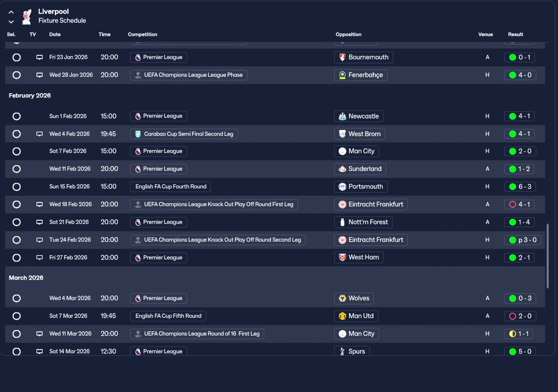Click TV icon for 11 Mar Man City match
Screen dimensions: 558x392
click(x=40, y=334)
